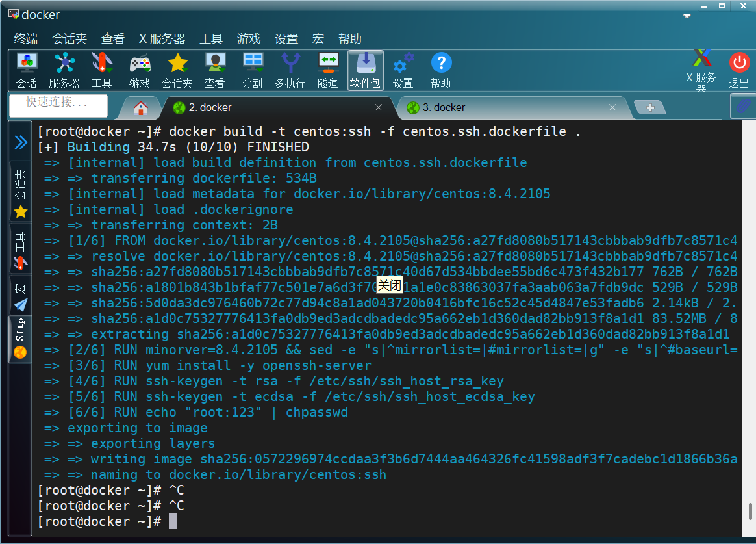The width and height of the screenshot is (756, 544).
Task: Click the 隧道 (Tunneling) toolbar icon
Action: pos(328,70)
